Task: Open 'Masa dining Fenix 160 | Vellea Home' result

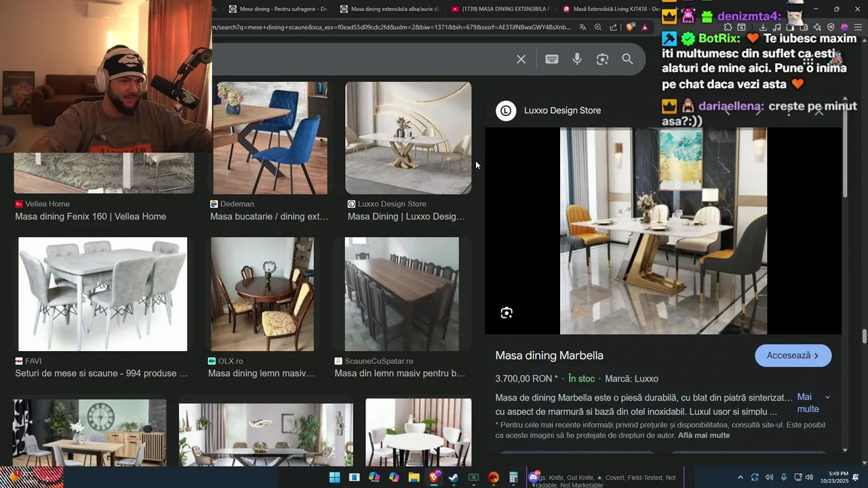Action: [x=91, y=216]
